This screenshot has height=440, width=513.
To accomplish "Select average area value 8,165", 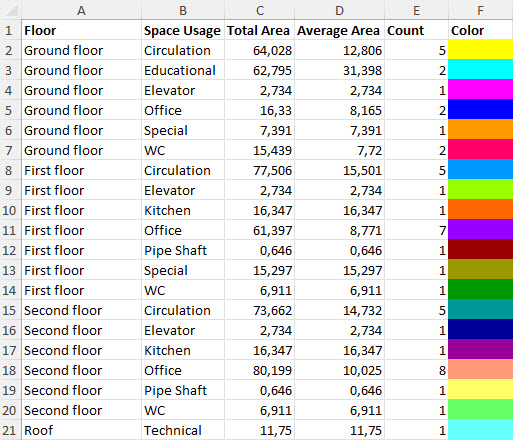I will pyautogui.click(x=339, y=110).
